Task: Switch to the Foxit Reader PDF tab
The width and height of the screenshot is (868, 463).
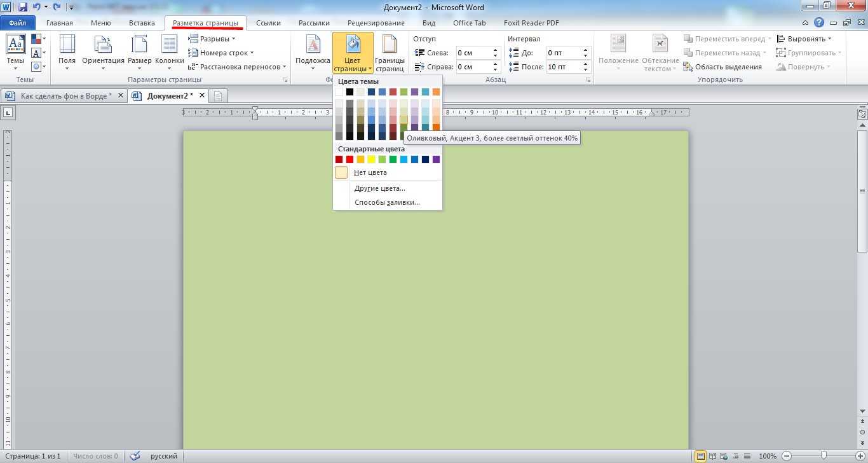Action: (531, 23)
